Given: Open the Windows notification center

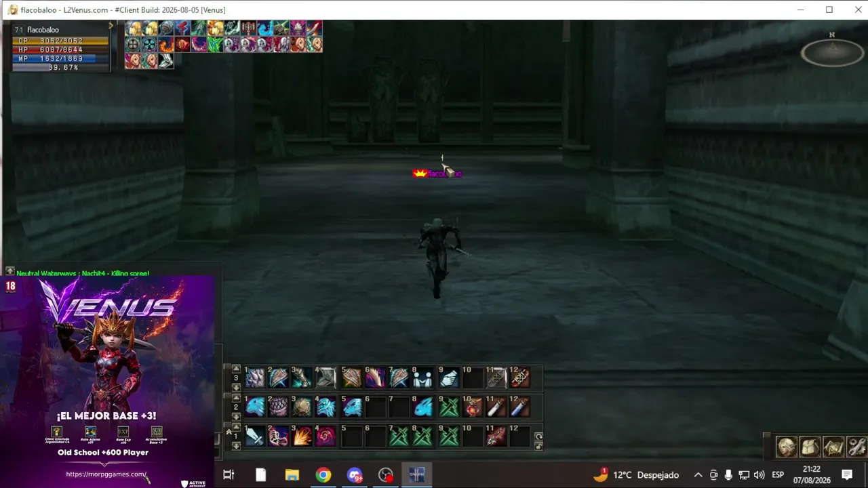Looking at the screenshot, I should click(x=847, y=475).
